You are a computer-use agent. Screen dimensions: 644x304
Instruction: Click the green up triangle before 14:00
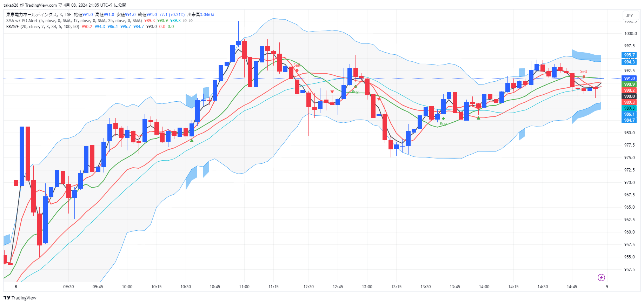click(x=478, y=118)
